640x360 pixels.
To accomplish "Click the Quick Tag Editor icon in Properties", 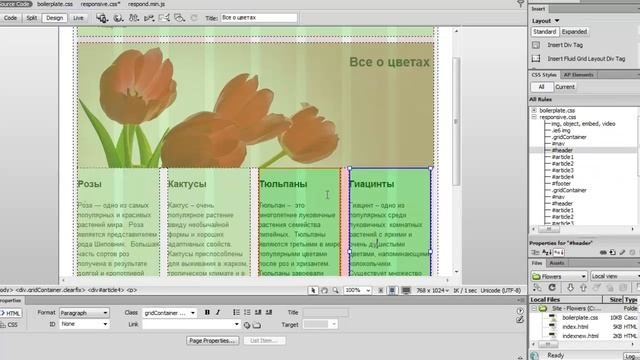I will click(x=520, y=320).
